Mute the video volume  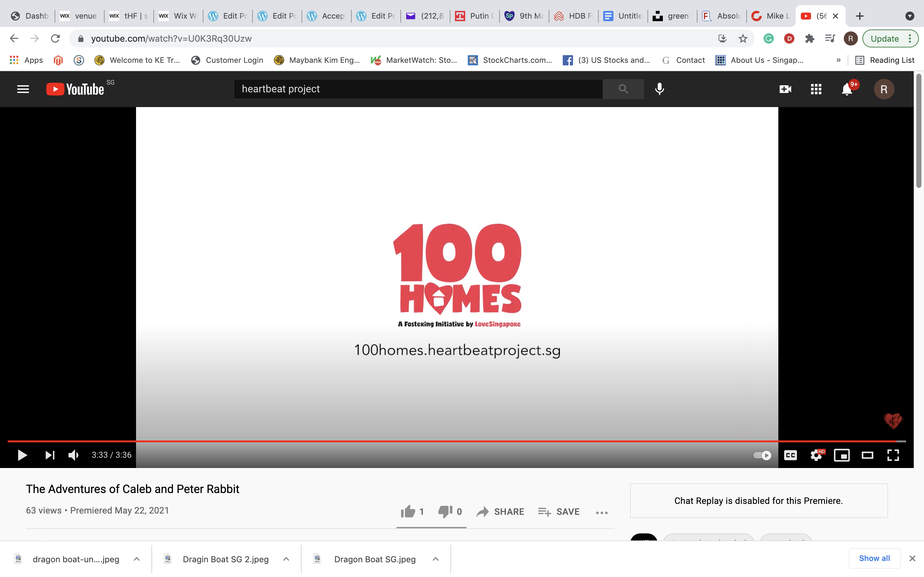(73, 455)
